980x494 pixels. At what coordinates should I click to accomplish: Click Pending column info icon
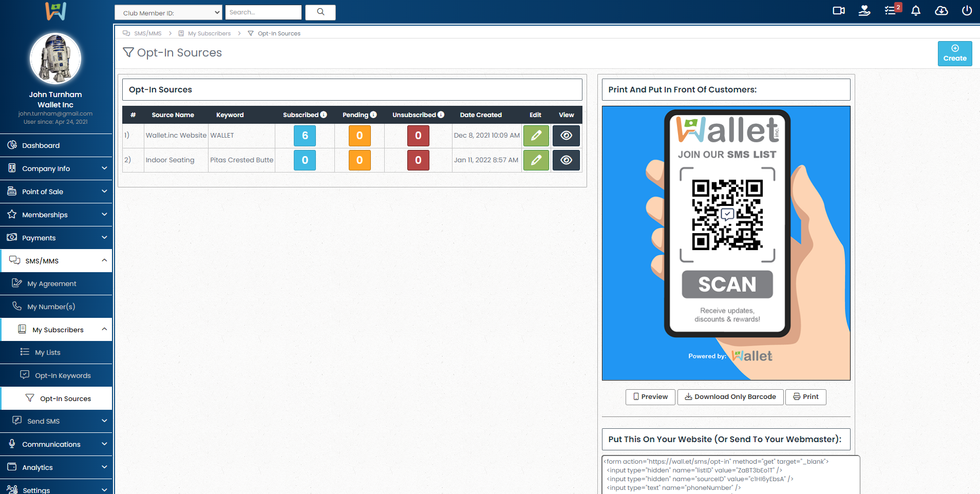point(373,115)
